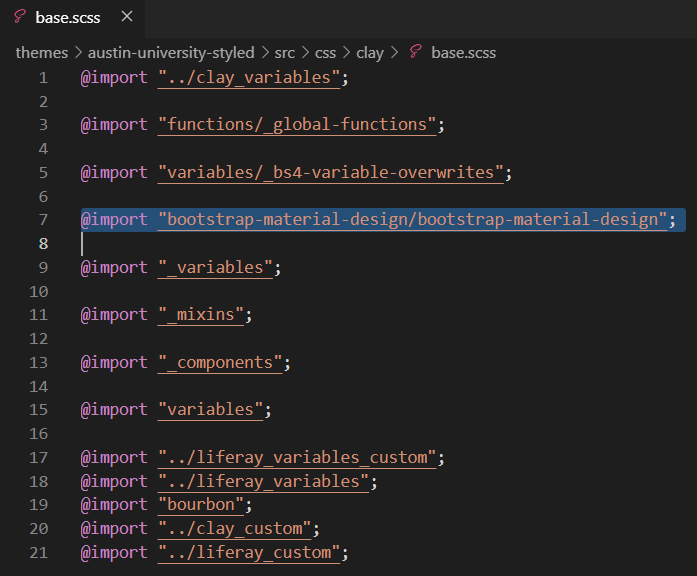Open the "_mixins" import link
The image size is (697, 576).
(201, 315)
